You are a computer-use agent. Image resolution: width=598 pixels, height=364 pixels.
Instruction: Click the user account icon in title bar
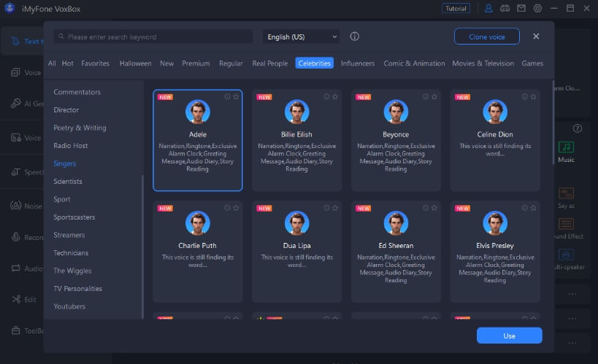[488, 8]
